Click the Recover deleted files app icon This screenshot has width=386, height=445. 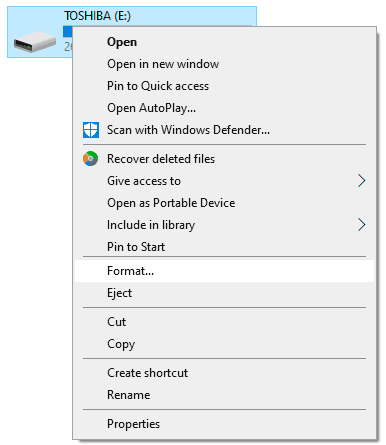pos(91,159)
